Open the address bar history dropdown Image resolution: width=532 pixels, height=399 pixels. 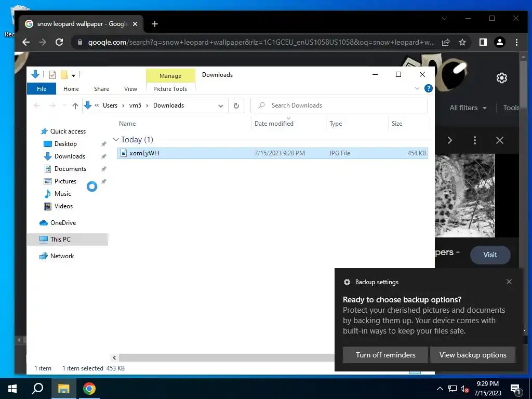point(220,106)
